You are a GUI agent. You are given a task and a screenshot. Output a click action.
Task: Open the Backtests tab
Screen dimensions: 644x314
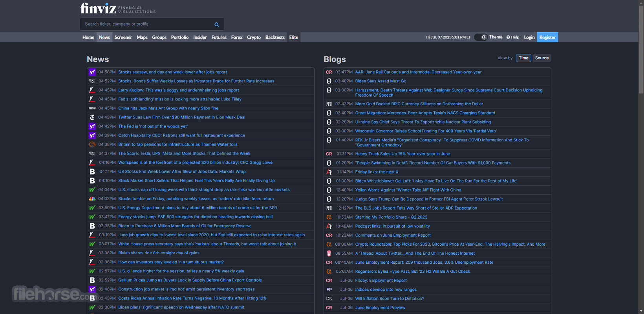coord(275,37)
